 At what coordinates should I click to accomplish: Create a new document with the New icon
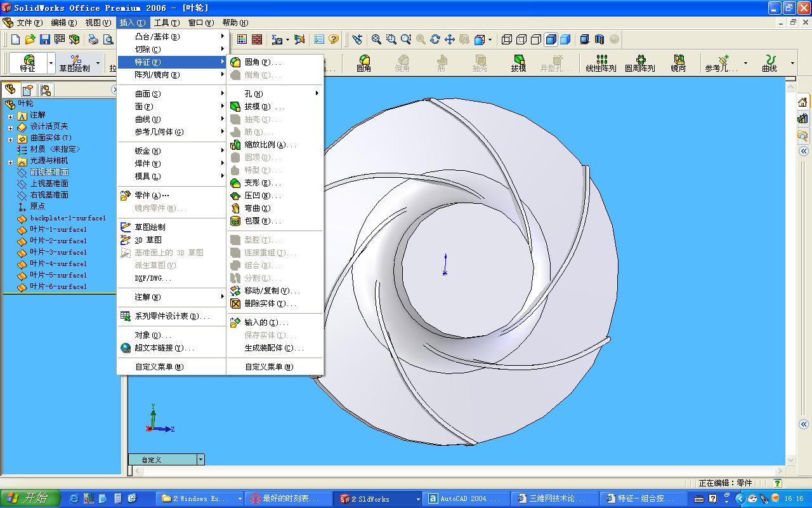[15, 39]
